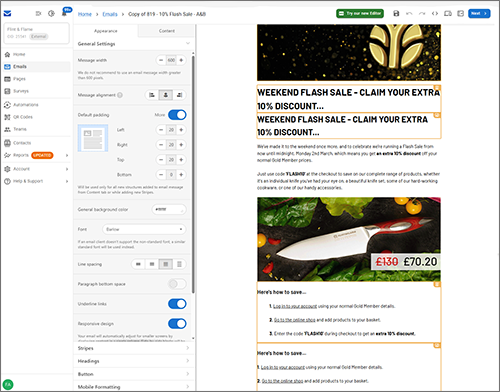Open the Font dropdown showing Barlow
Image resolution: width=500 pixels, height=392 pixels.
pyautogui.click(x=144, y=229)
